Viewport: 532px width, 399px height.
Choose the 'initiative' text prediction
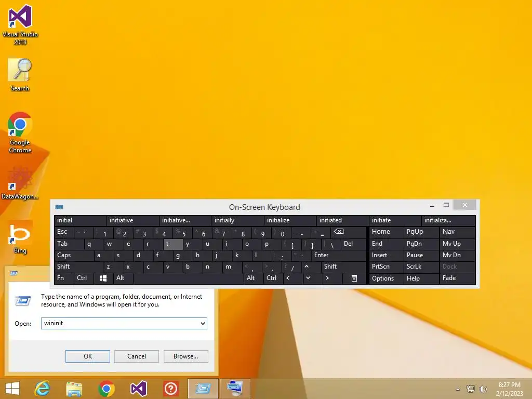click(x=132, y=220)
